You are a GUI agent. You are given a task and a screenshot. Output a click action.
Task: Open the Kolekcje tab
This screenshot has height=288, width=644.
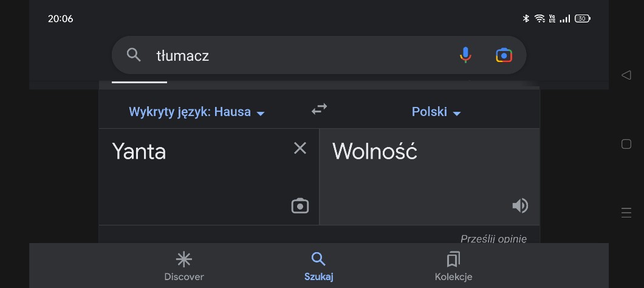(x=453, y=266)
